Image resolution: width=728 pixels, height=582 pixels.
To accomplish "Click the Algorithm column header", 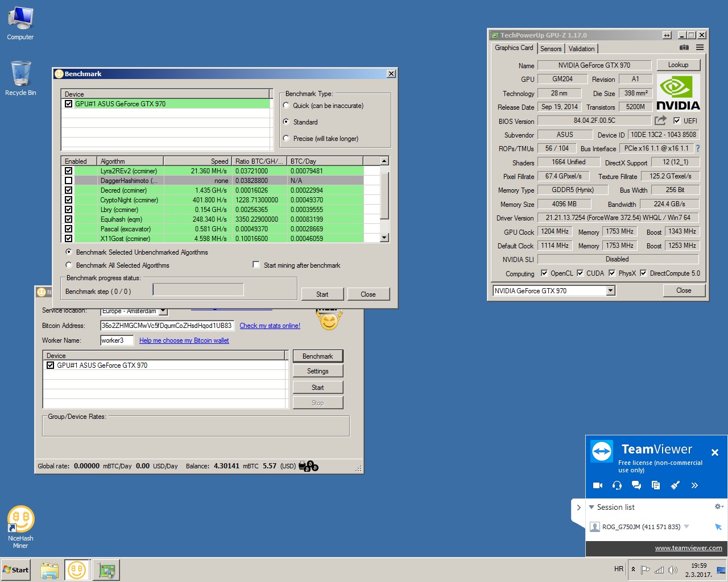I will pyautogui.click(x=130, y=161).
